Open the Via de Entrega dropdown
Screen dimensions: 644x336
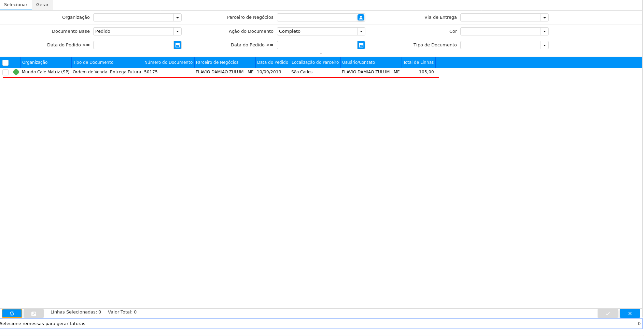[x=545, y=17]
